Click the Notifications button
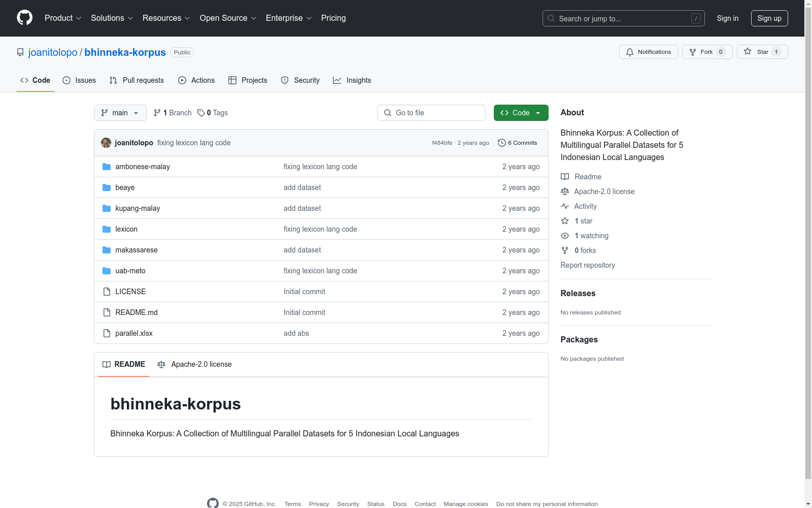 point(649,52)
